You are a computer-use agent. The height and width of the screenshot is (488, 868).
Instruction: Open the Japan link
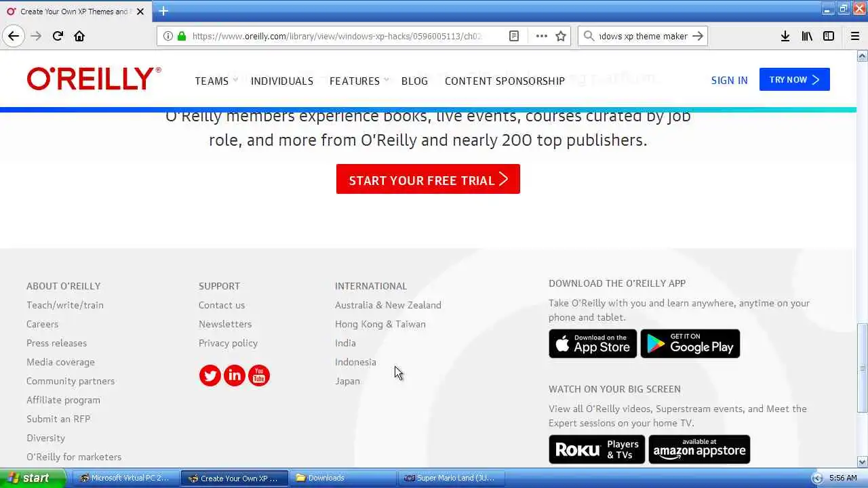pos(347,381)
